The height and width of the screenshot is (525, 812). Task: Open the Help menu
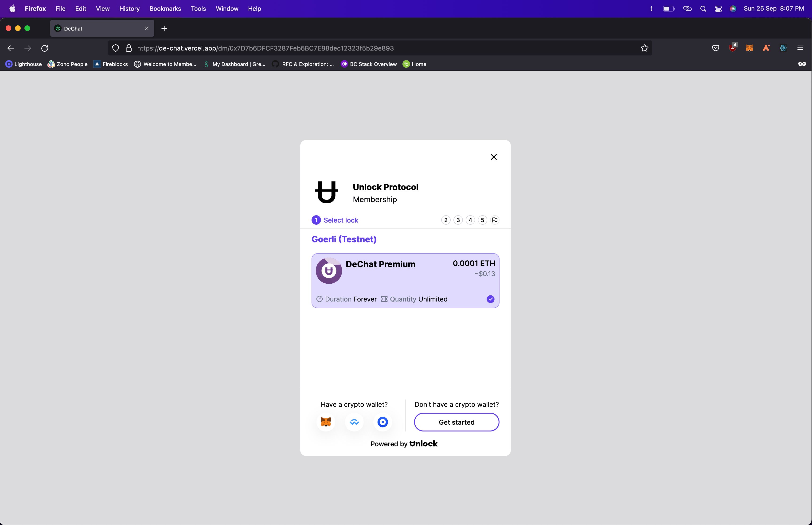(254, 8)
